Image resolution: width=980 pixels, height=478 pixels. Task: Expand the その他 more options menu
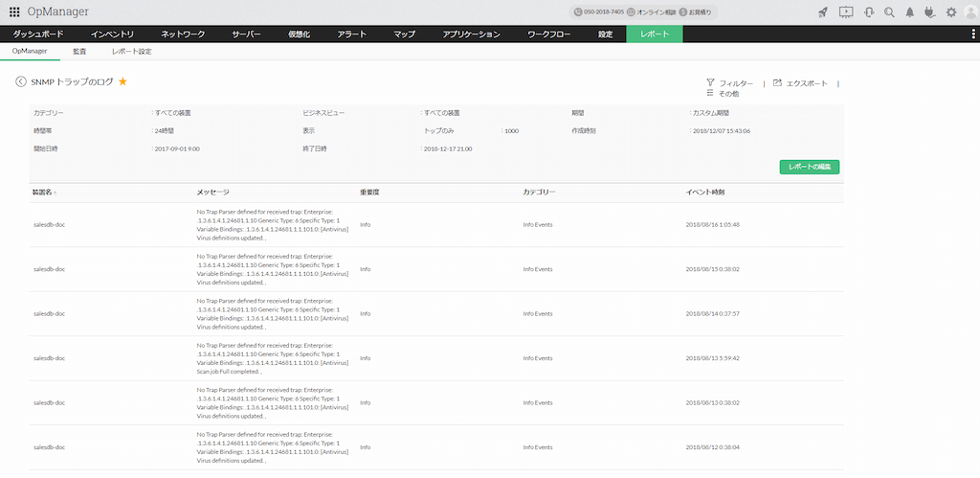tap(723, 94)
